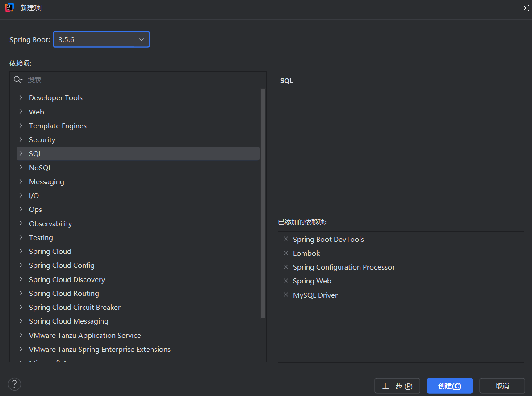Select the Security category
This screenshot has width=532, height=396.
pos(42,139)
